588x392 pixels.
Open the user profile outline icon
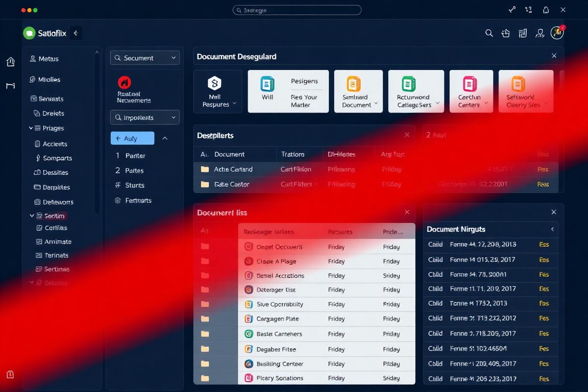click(540, 33)
